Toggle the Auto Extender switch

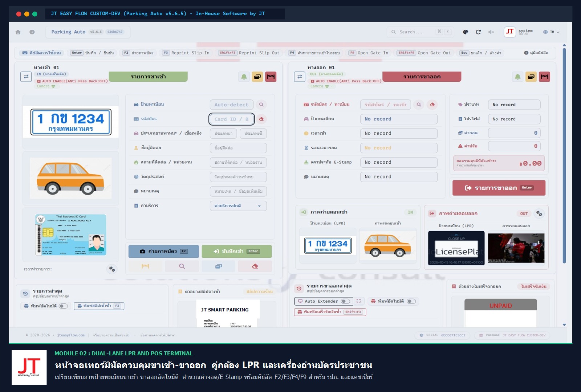[x=345, y=301]
